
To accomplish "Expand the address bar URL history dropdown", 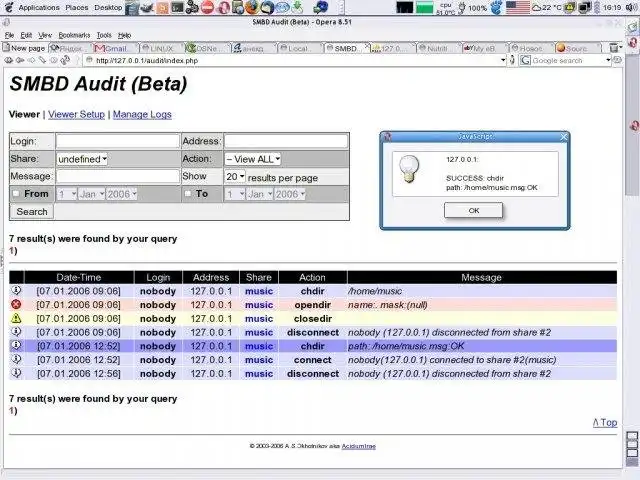I will coord(503,60).
